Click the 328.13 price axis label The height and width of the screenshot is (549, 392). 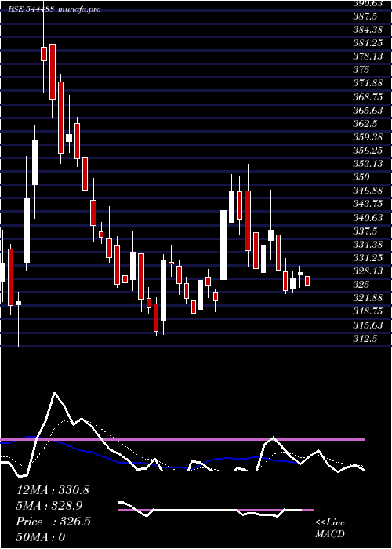[369, 271]
